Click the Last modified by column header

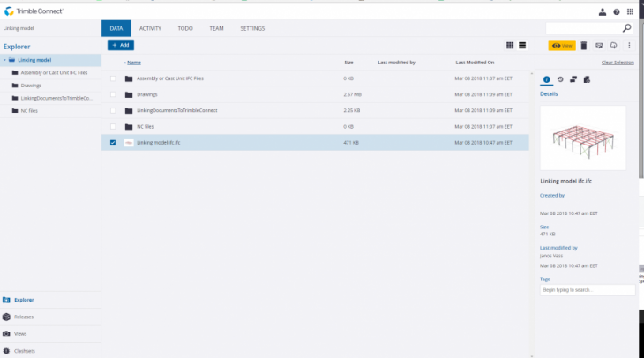pos(396,63)
